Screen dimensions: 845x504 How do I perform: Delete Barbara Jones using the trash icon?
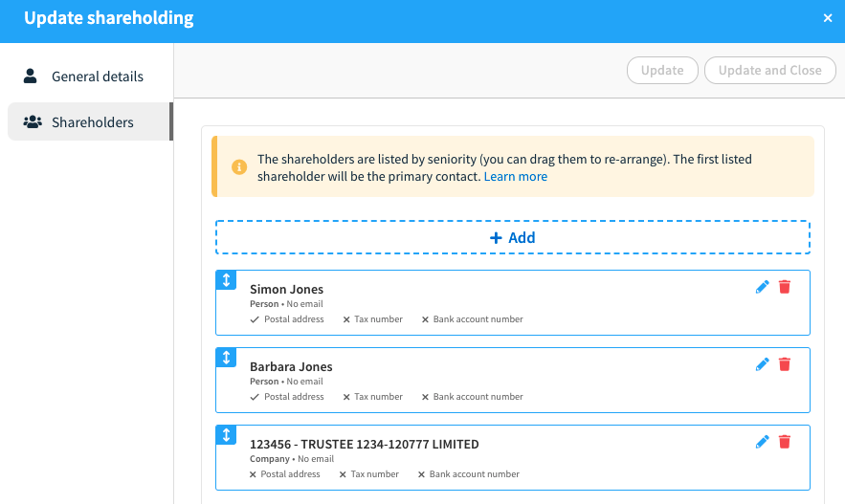785,364
